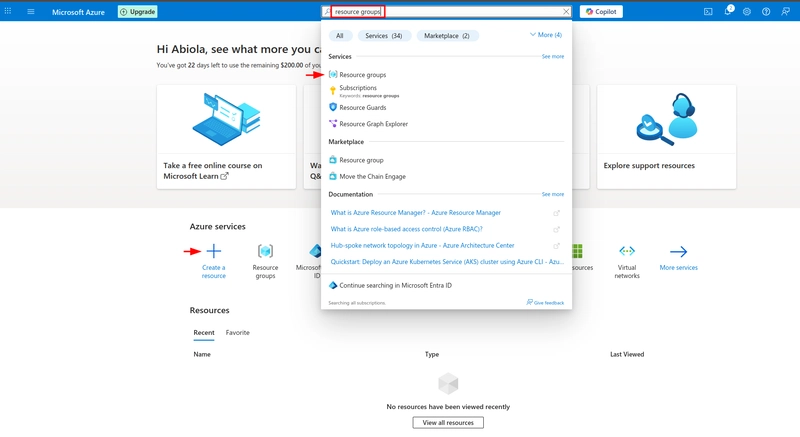The image size is (800, 437).
Task: Click the View all resources button
Action: [x=448, y=423]
